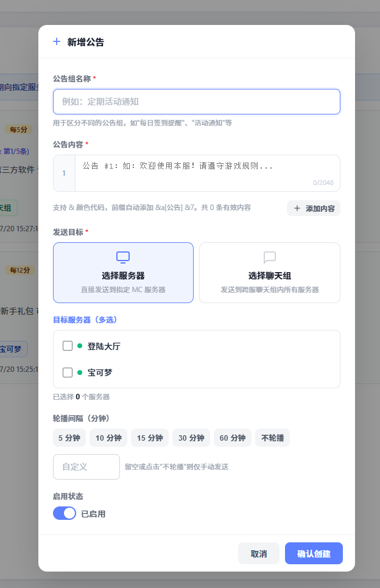Focus the 公告组名称 input field
380x588 pixels.
pyautogui.click(x=197, y=102)
